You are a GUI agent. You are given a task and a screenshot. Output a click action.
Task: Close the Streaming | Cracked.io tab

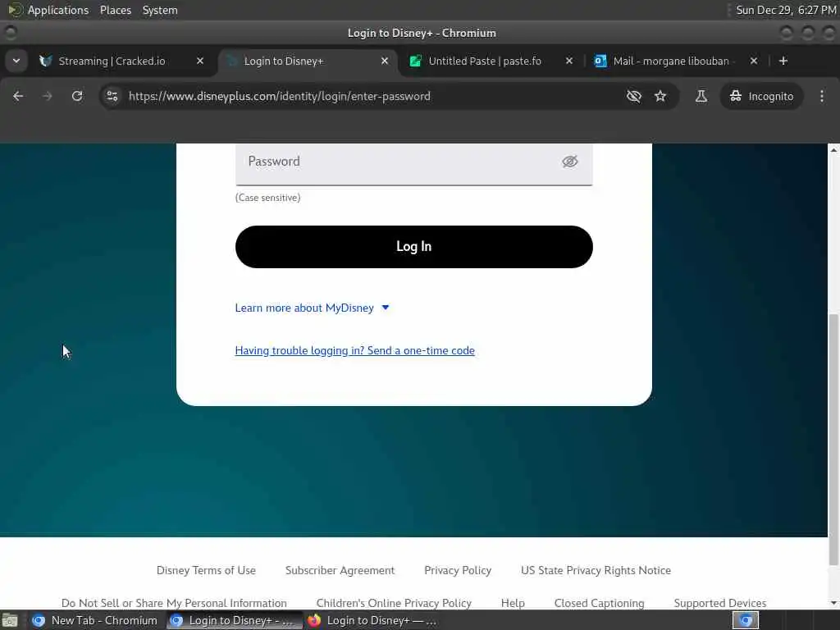[x=200, y=61]
